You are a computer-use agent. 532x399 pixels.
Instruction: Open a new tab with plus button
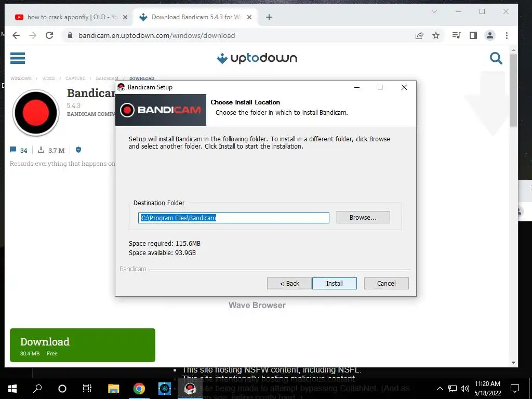pos(269,17)
